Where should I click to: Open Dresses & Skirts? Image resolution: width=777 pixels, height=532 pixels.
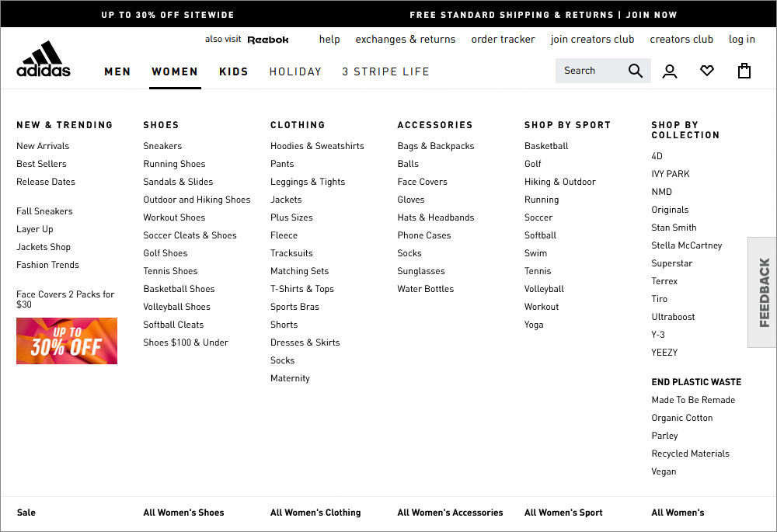(305, 342)
